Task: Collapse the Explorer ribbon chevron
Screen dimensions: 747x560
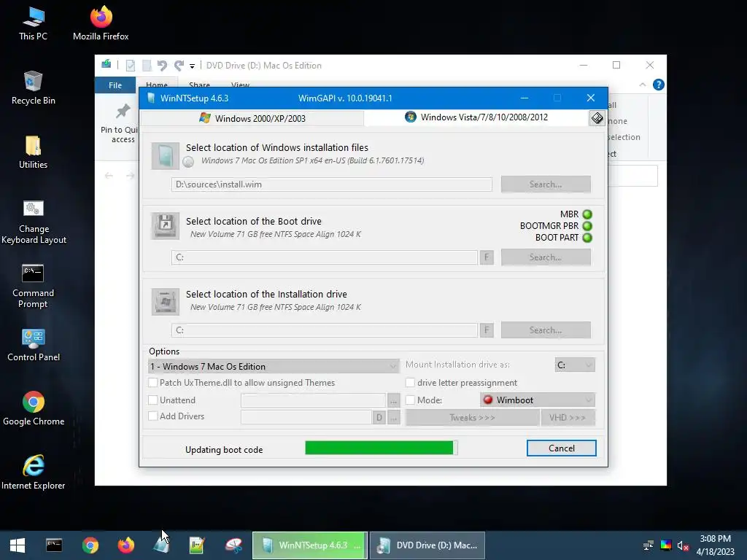Action: [642, 85]
